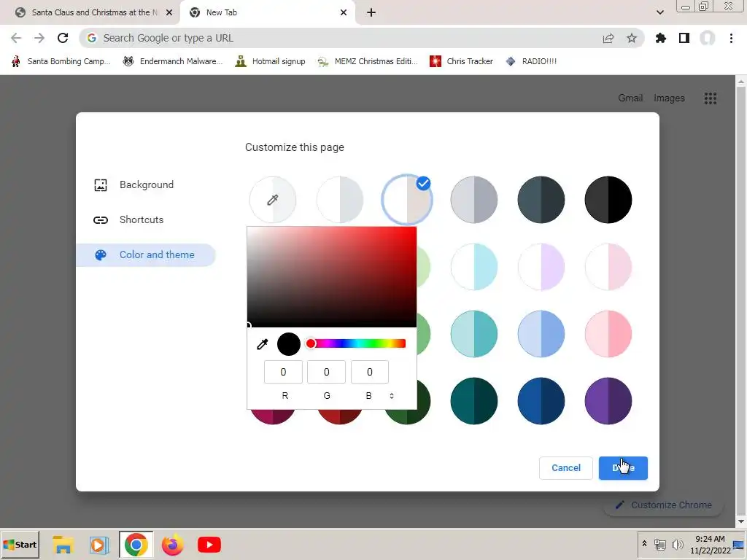Open the tab search chevron
Viewport: 747px width, 560px height.
click(x=659, y=13)
